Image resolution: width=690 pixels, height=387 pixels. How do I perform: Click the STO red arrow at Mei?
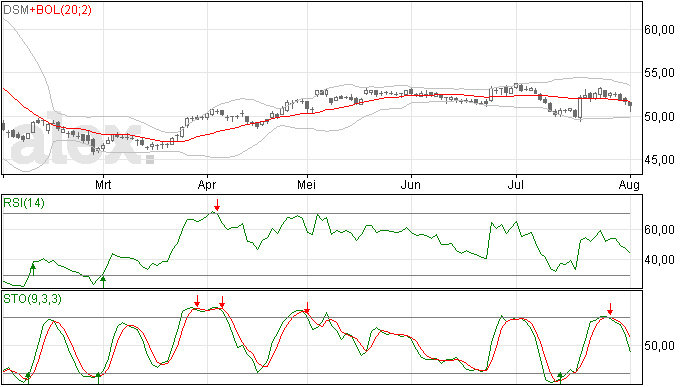point(308,308)
